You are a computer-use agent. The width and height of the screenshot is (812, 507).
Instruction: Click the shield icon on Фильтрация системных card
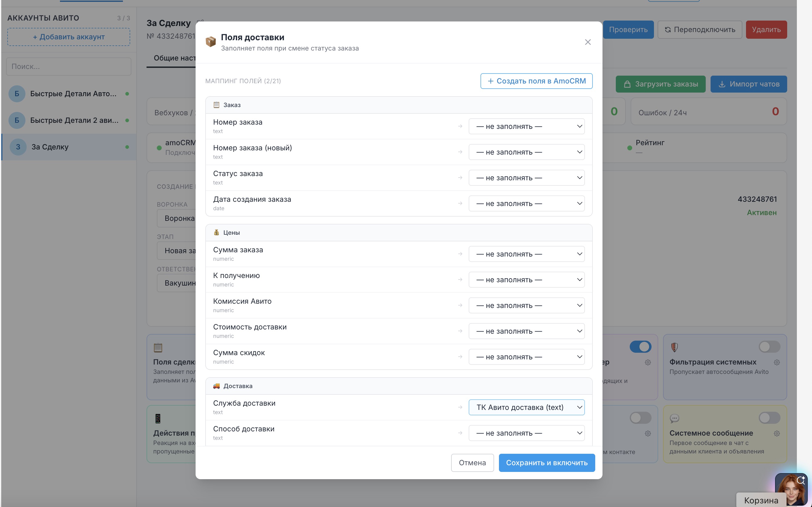coord(675,347)
